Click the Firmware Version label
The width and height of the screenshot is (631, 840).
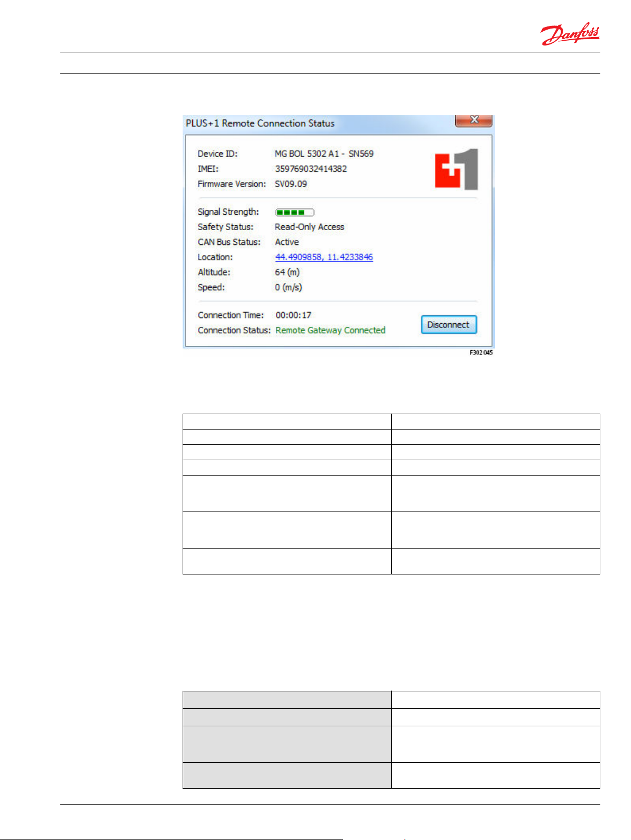[x=232, y=184]
